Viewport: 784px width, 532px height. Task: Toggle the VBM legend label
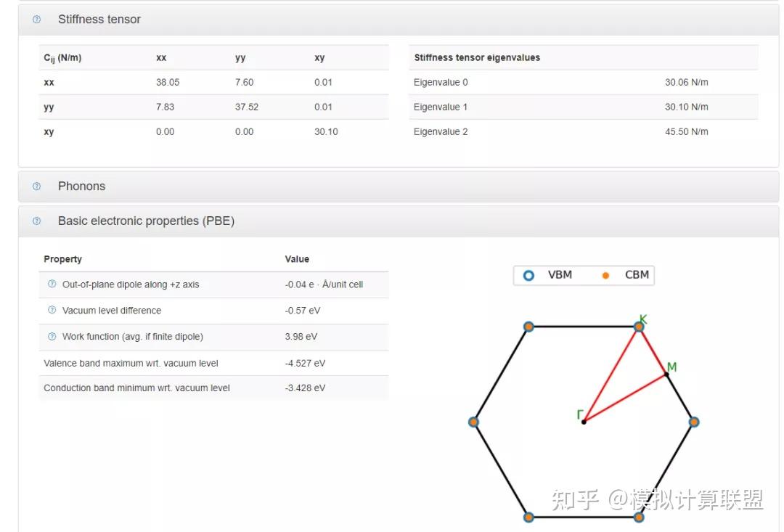560,275
